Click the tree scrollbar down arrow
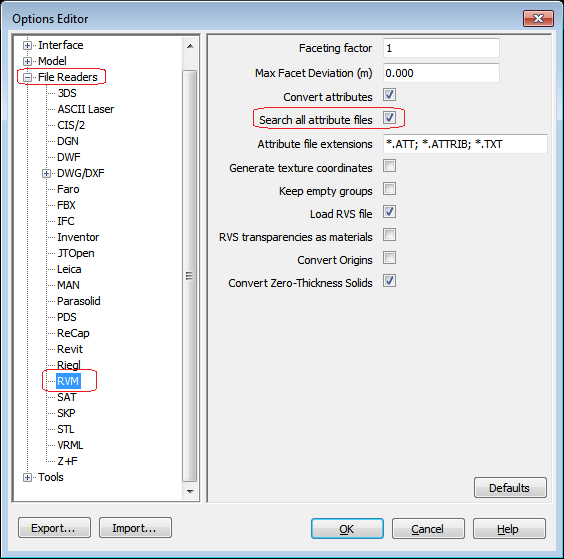This screenshot has height=559, width=564. (x=190, y=491)
